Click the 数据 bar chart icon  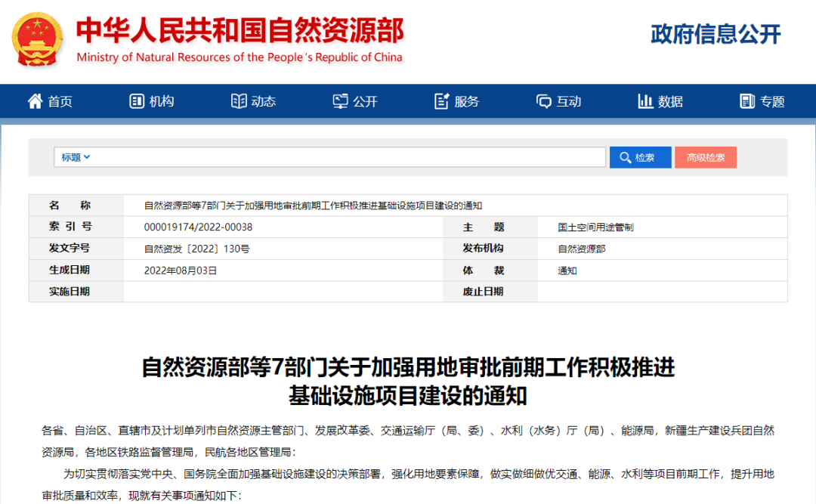(x=645, y=101)
